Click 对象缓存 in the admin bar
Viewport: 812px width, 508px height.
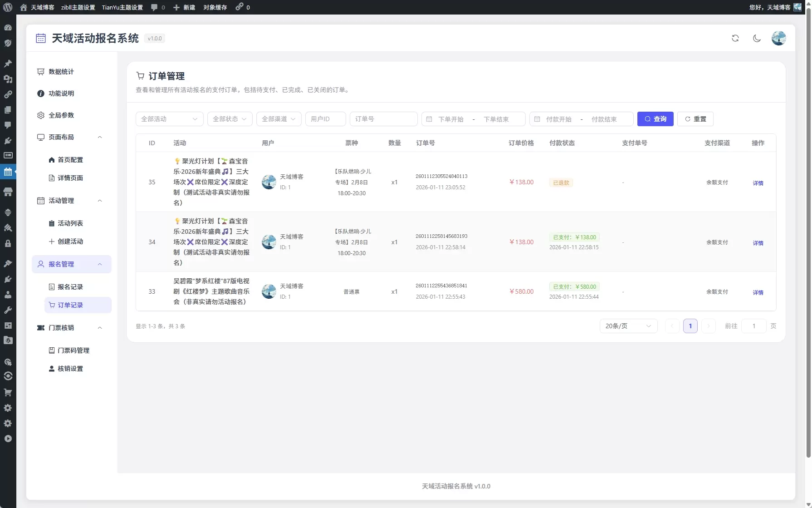click(x=215, y=7)
